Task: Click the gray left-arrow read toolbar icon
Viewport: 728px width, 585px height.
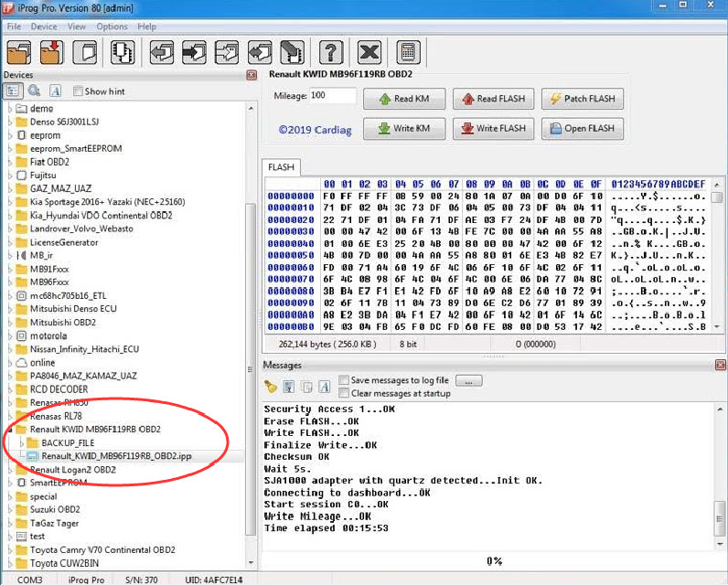Action: click(162, 52)
